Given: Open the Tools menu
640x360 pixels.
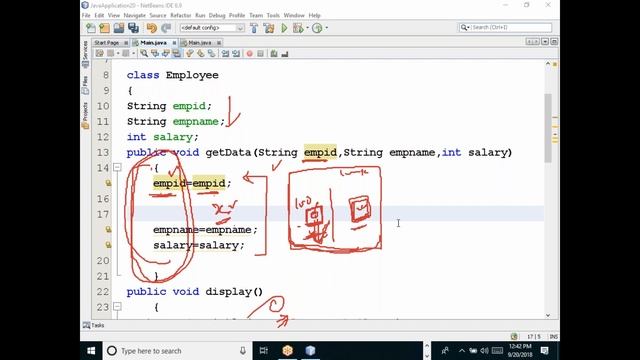Looking at the screenshot, I should click(x=273, y=15).
